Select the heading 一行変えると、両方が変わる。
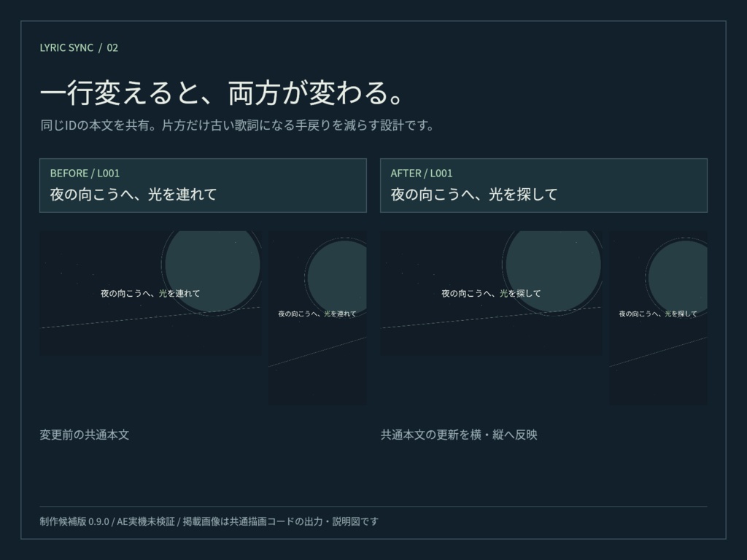Screen dimensions: 747x560 coord(222,93)
